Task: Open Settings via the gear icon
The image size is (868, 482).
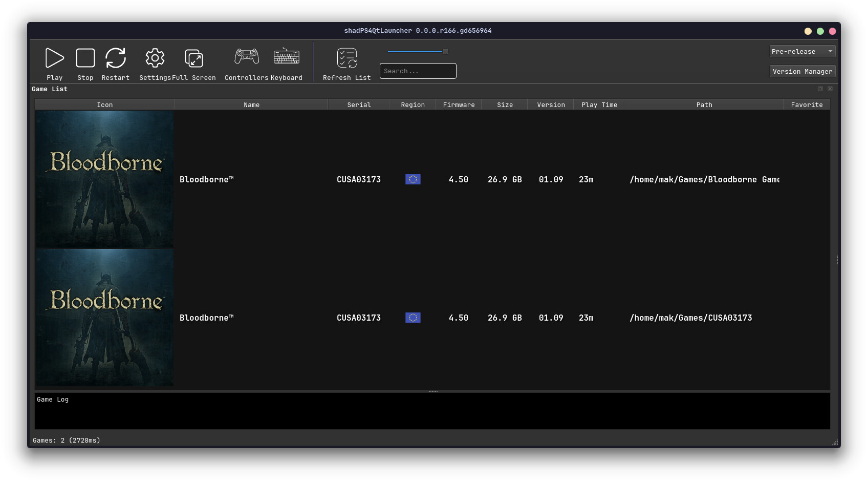Action: point(155,58)
